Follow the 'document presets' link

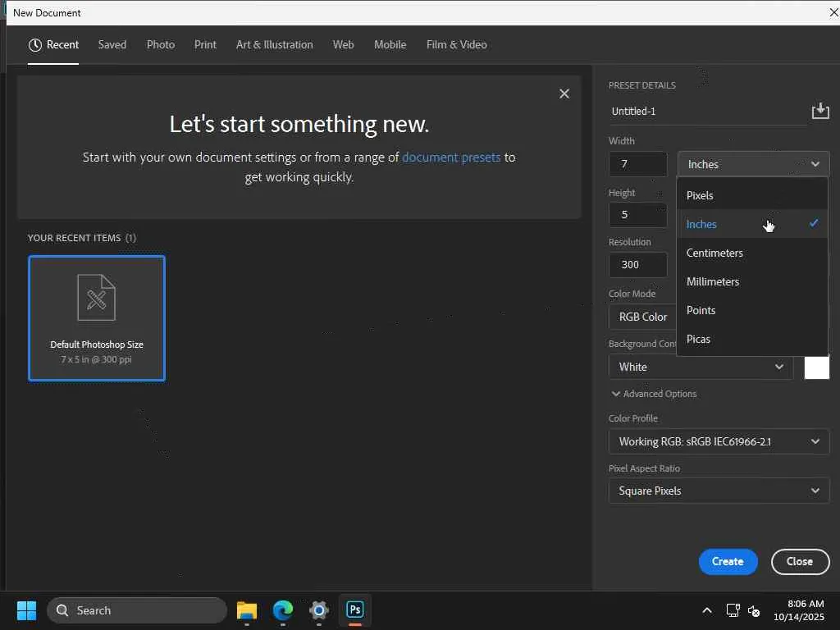click(451, 157)
